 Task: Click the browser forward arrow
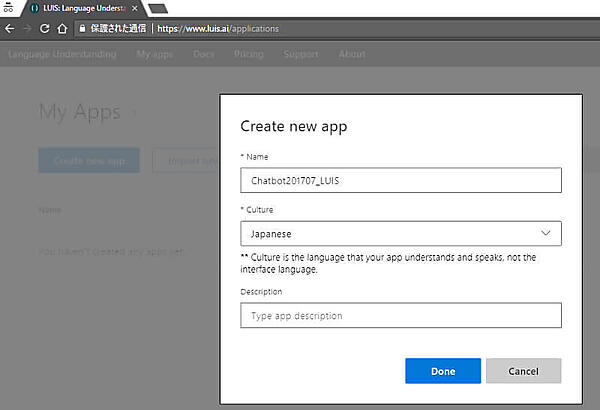click(x=27, y=28)
